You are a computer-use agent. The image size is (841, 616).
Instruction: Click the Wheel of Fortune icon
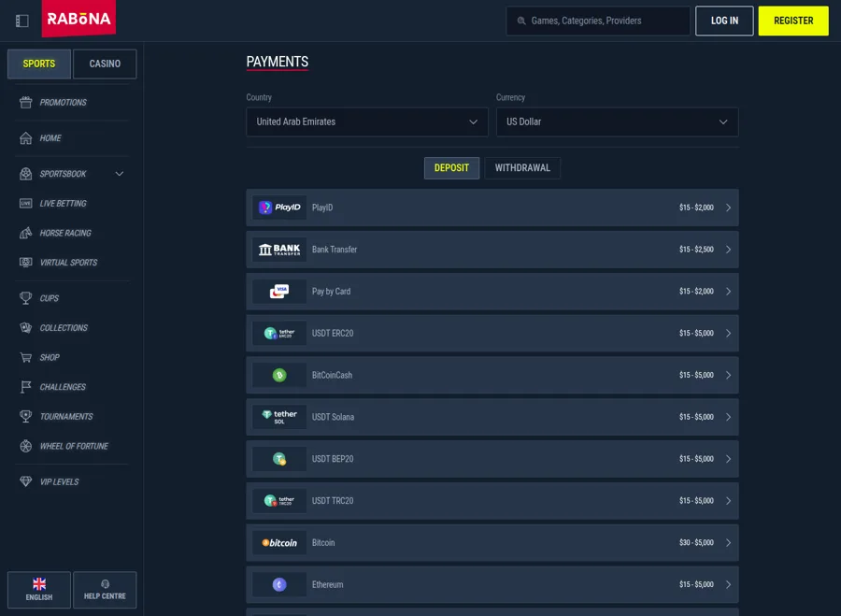click(x=26, y=446)
